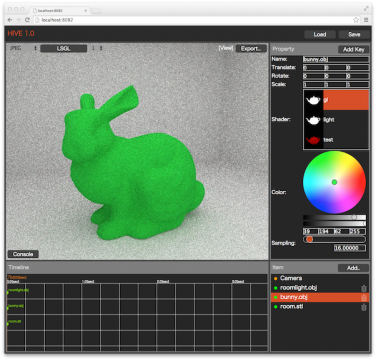This screenshot has width=376, height=360.
Task: Click the HIVE 1.0 title
Action: pyautogui.click(x=21, y=33)
